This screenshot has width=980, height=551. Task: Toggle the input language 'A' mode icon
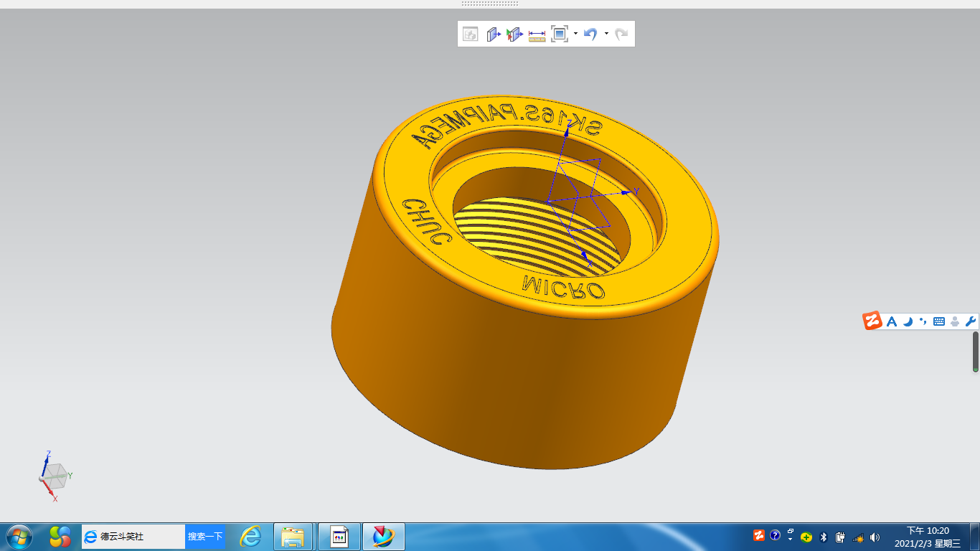pyautogui.click(x=892, y=321)
